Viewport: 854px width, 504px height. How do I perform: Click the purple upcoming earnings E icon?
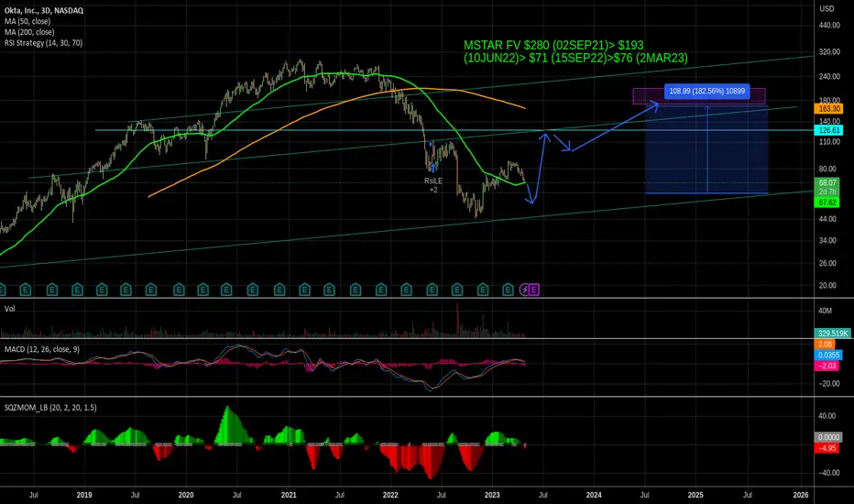(x=534, y=290)
